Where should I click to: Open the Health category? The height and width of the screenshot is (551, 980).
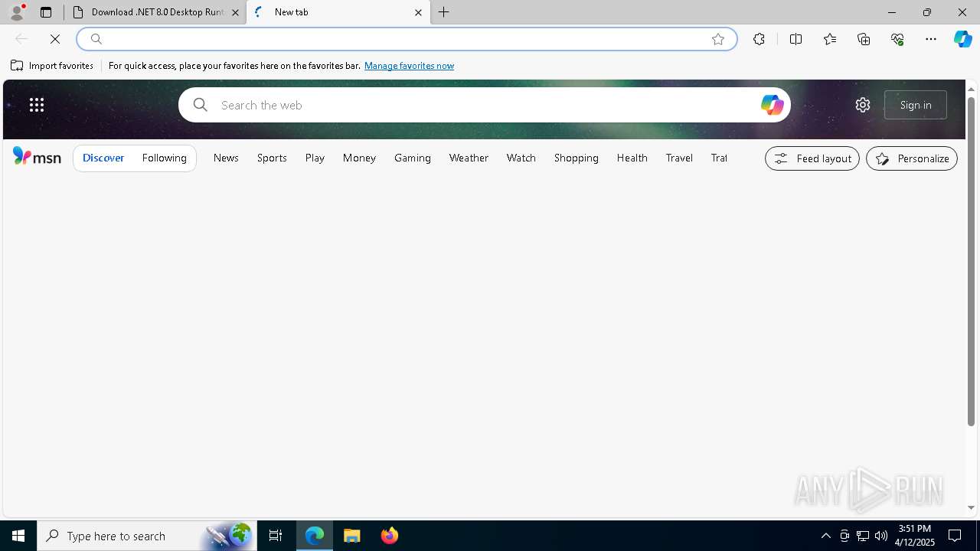coord(632,158)
